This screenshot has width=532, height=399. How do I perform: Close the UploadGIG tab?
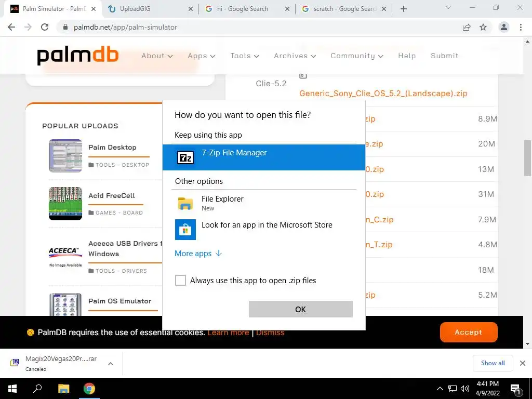click(190, 9)
